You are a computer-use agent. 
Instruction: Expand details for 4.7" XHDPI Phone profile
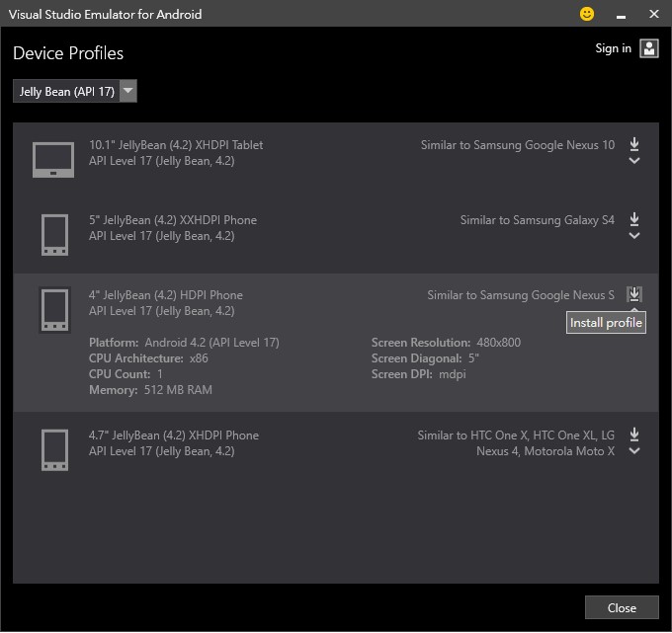click(634, 451)
